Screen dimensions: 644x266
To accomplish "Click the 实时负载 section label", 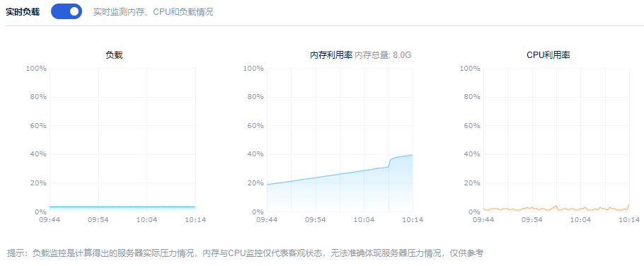I will (23, 12).
